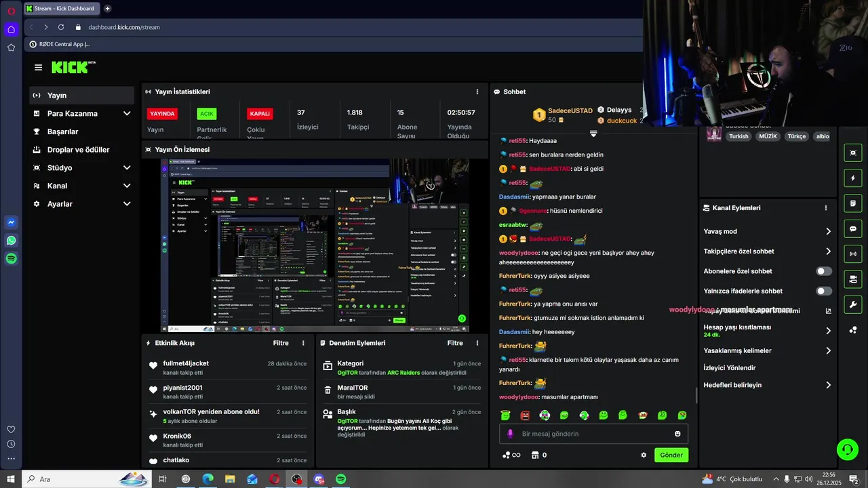Click the green support headset button
This screenshot has width=868, height=488.
pos(846,449)
